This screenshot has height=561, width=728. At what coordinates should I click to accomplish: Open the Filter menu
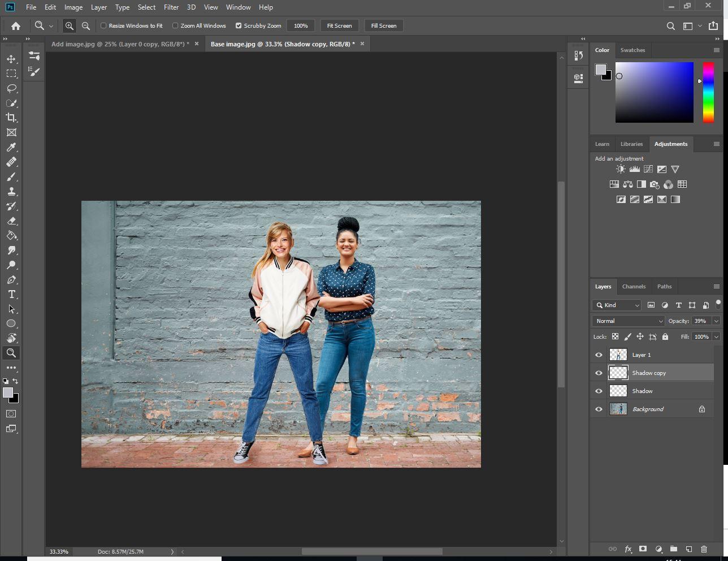click(171, 7)
